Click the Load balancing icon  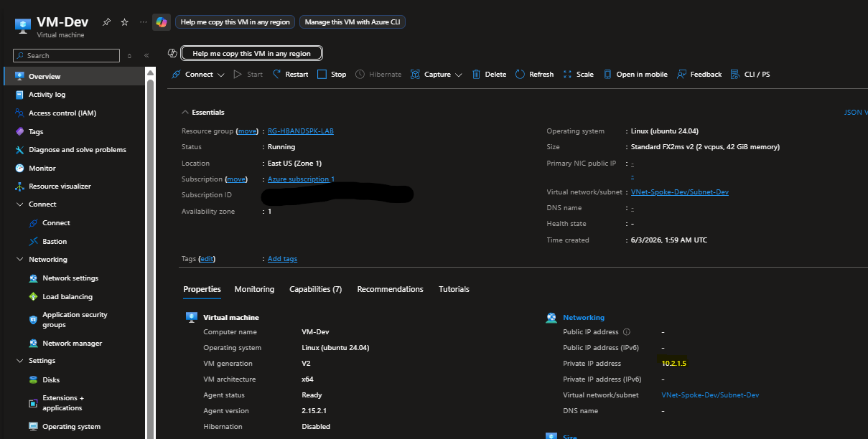[34, 297]
